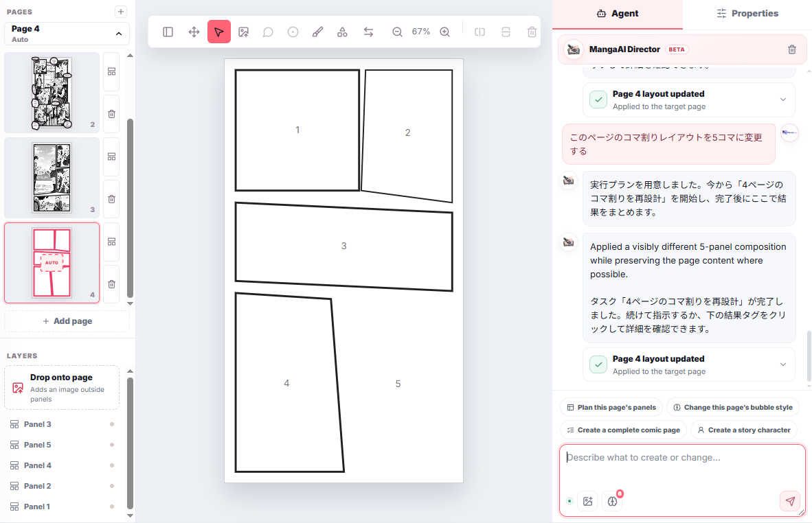This screenshot has width=812, height=523.
Task: Click the swap arrows tool
Action: (x=368, y=32)
